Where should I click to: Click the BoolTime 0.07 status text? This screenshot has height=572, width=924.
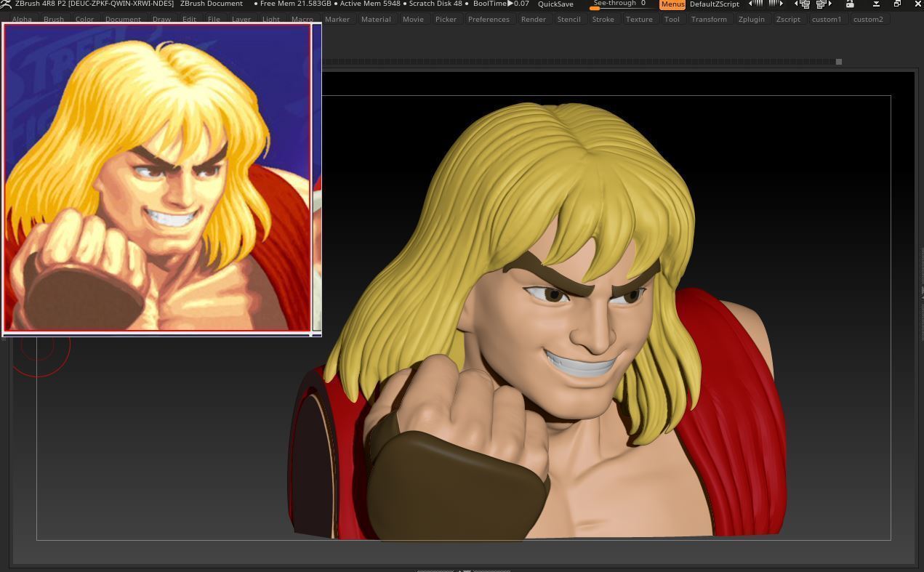coord(501,4)
